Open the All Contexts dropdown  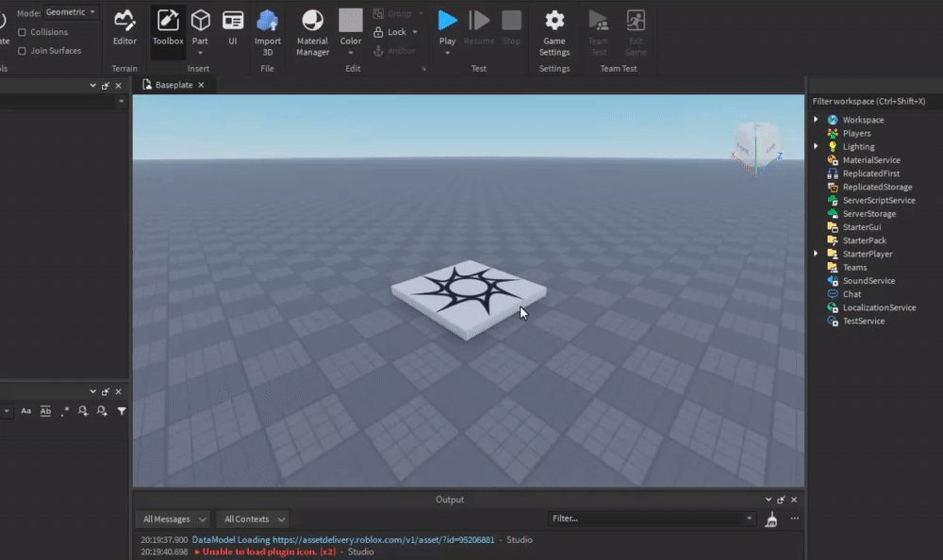(253, 519)
